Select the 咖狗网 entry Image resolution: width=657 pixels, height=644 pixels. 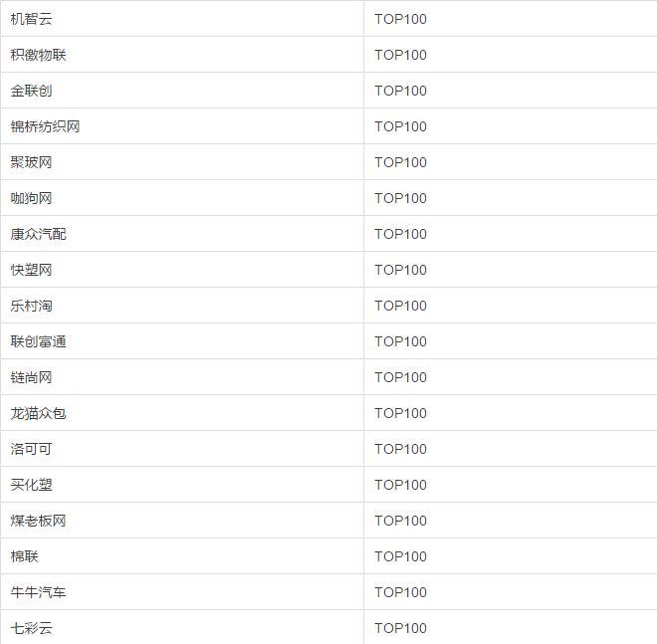click(x=32, y=198)
